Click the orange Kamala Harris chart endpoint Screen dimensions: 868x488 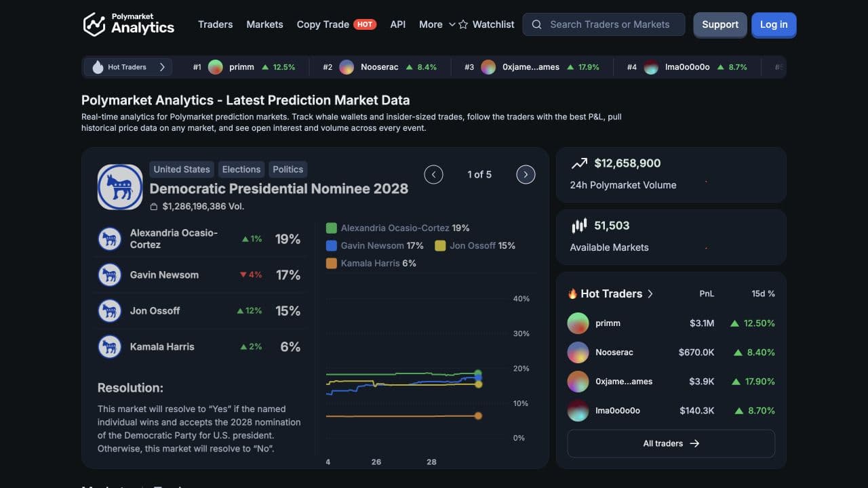click(478, 415)
